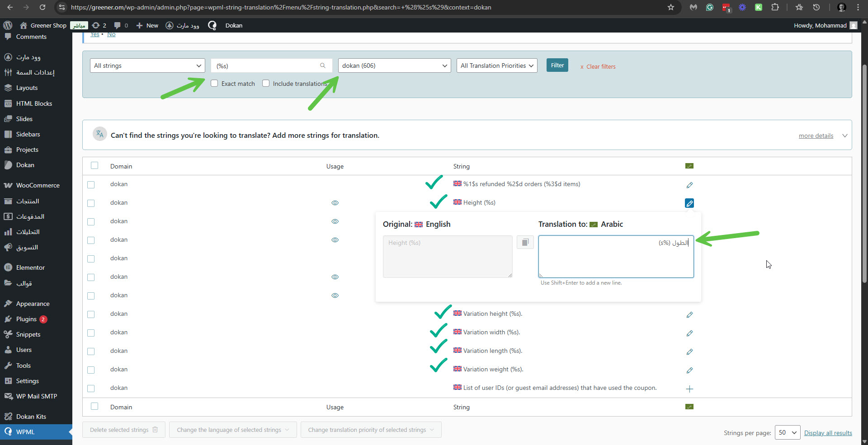
Task: Edit translation for Variation length (%s).
Action: (689, 351)
